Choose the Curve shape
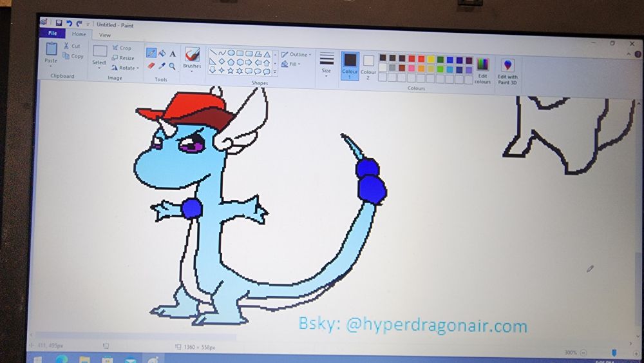644x363 pixels. (x=222, y=53)
